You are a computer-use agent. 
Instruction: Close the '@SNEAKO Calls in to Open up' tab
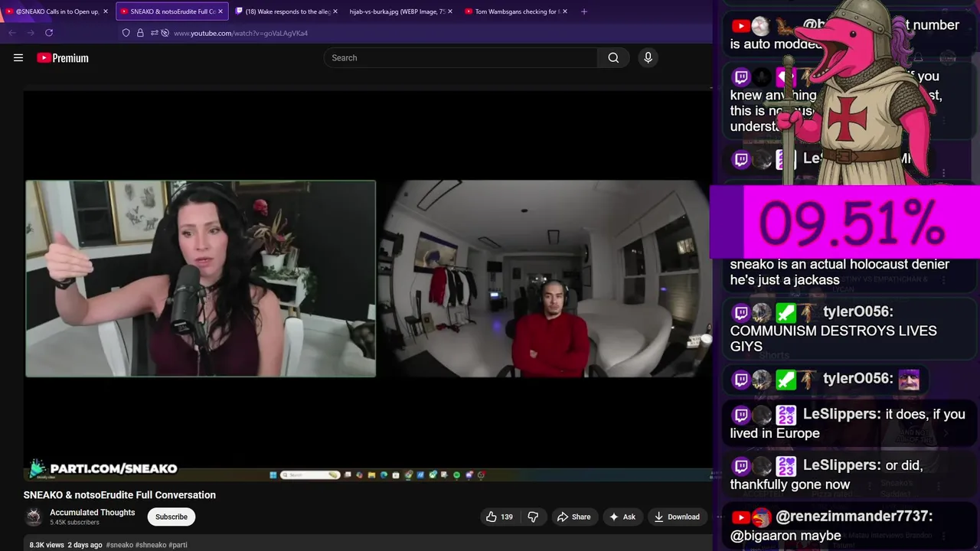pyautogui.click(x=106, y=11)
